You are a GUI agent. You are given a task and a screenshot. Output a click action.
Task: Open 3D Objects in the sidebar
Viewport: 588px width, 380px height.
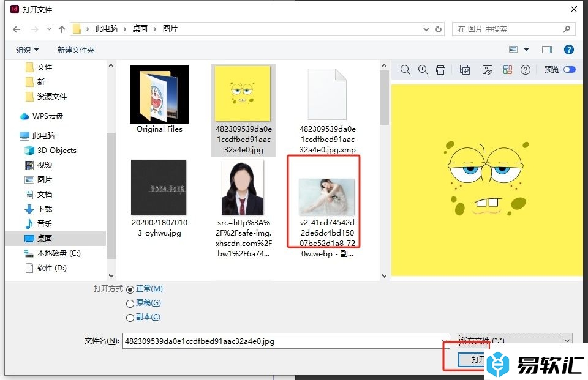50,151
